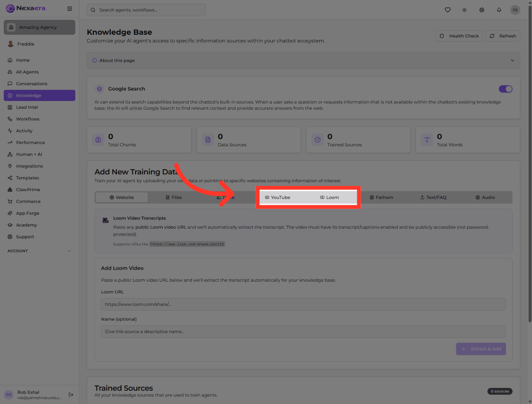Focus the Name (optional) input field
532x404 pixels.
(303, 331)
